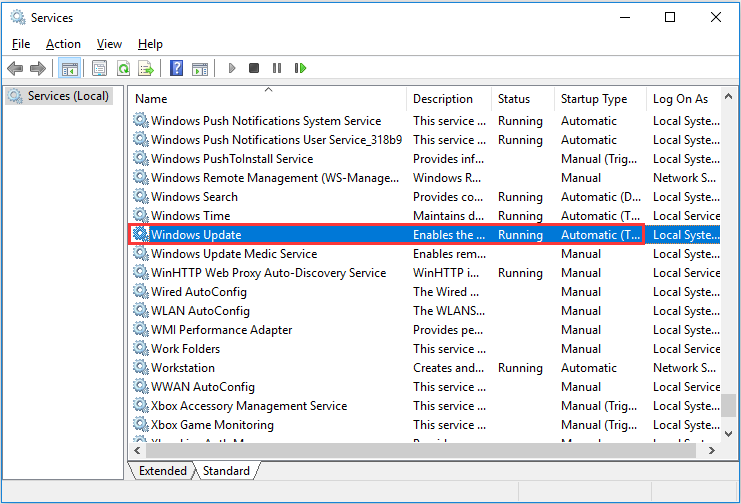Toggle Show/Hide Console Tree button
741x504 pixels.
tap(69, 68)
